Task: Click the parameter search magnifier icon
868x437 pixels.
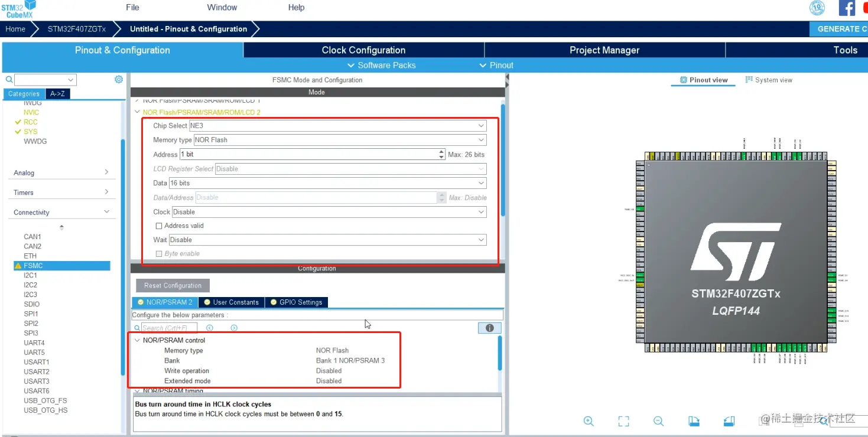Action: [137, 328]
